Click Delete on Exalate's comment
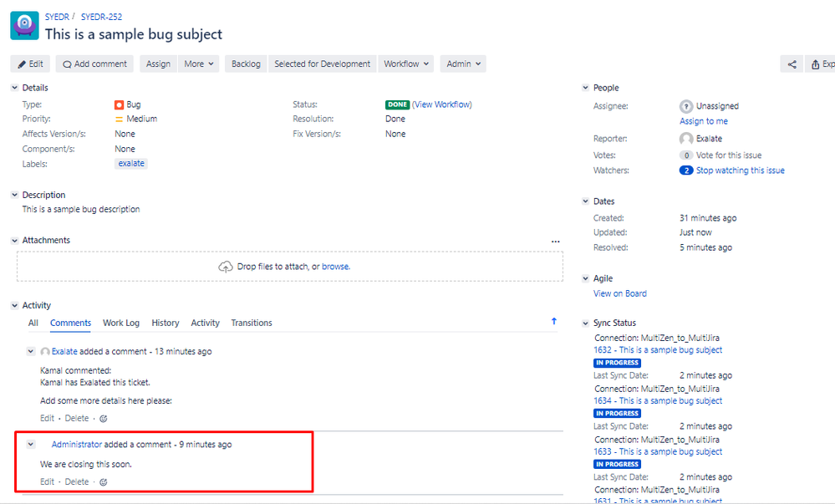Screen dimensions: 835x504 77,419
